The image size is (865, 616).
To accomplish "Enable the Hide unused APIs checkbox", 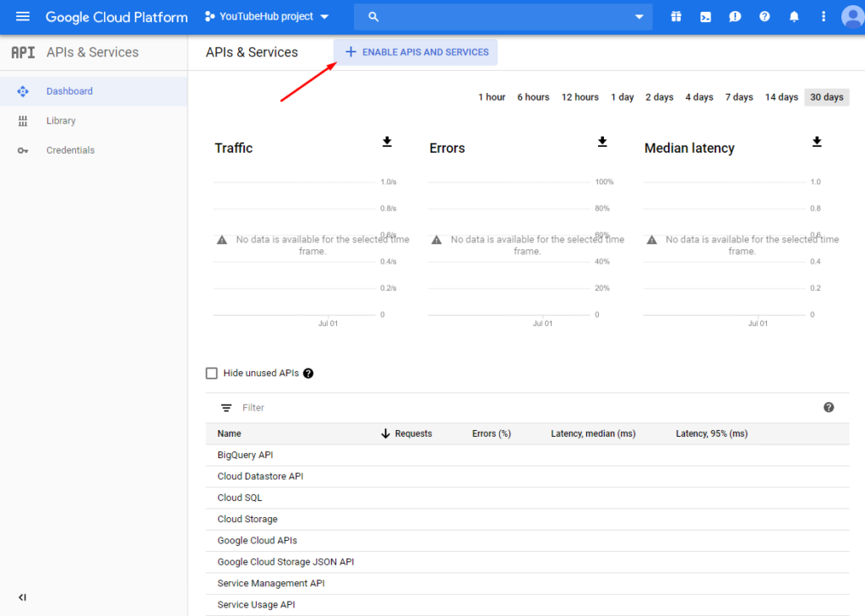I will pos(211,373).
